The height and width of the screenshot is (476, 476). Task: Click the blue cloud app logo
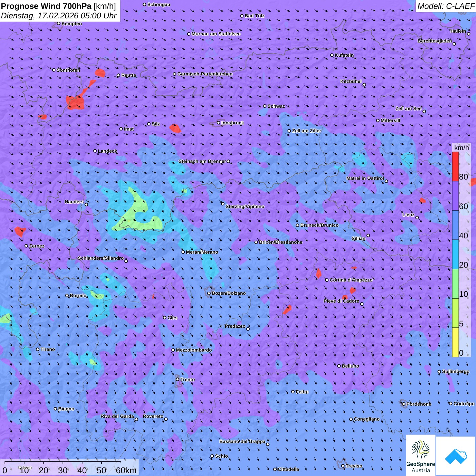point(456,456)
